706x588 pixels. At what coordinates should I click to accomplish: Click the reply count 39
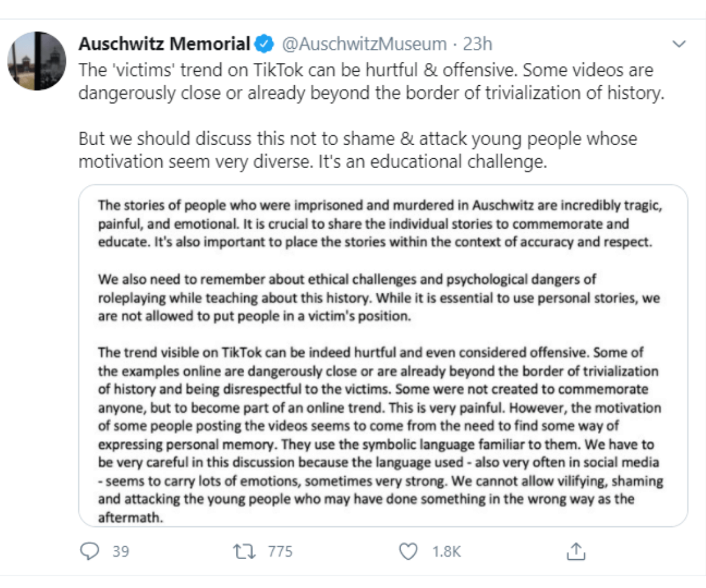(121, 552)
